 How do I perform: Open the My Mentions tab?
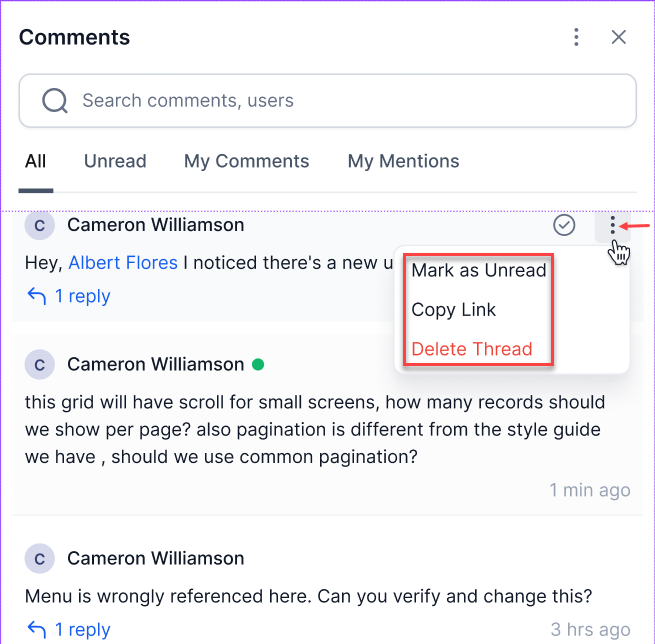[x=403, y=161]
